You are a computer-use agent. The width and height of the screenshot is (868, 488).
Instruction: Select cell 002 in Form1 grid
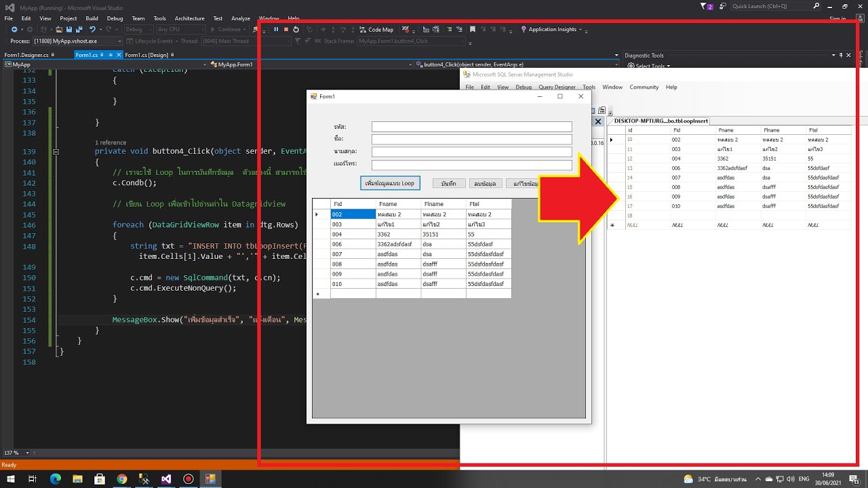[x=353, y=214]
